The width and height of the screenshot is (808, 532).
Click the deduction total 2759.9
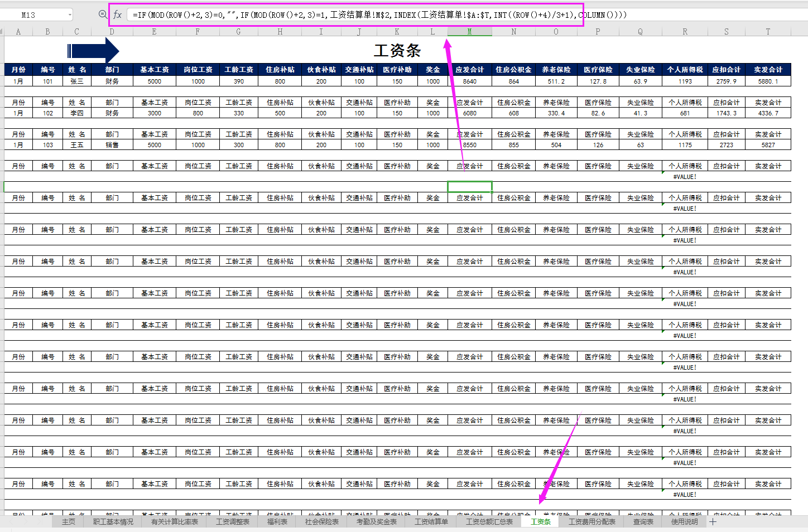click(x=727, y=81)
